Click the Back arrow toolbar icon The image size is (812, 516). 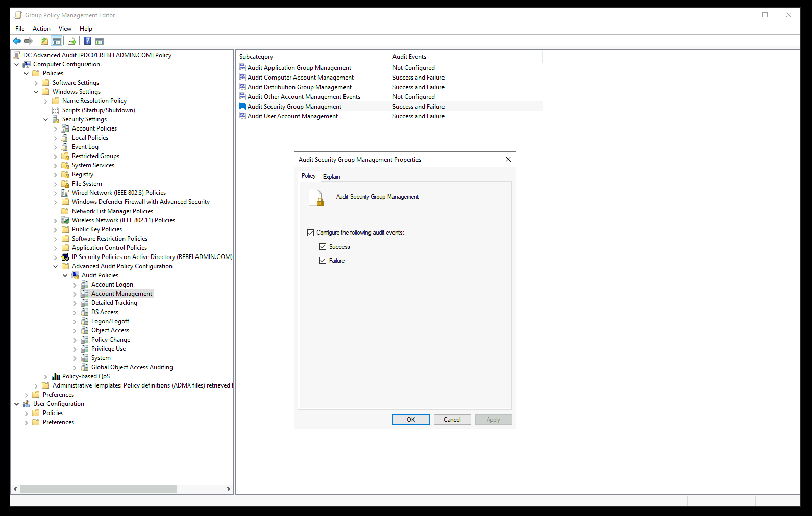click(x=17, y=41)
